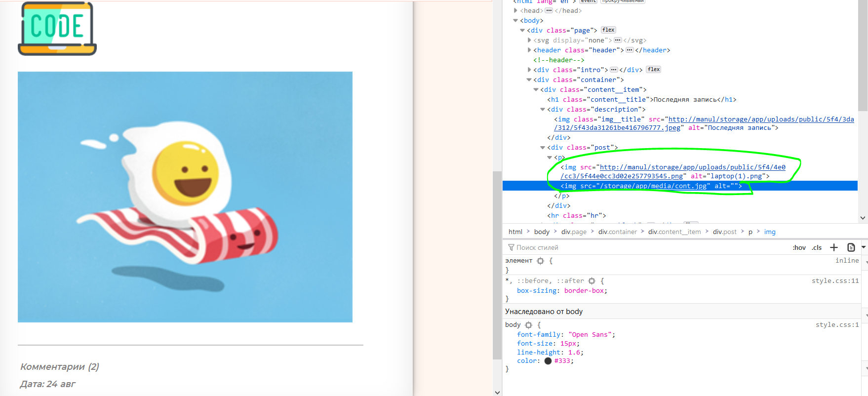Expand the header class="header" node
Viewport: 868px width, 396px height.
[x=529, y=50]
